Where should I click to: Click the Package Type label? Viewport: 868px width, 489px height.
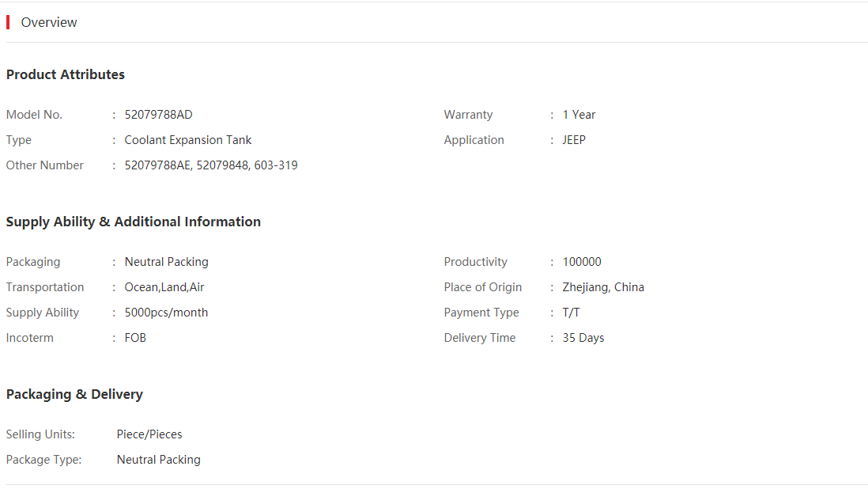point(43,461)
